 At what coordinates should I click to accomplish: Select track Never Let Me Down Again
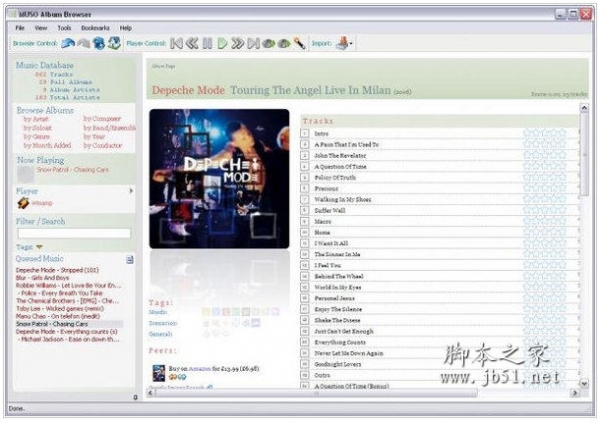(x=349, y=353)
